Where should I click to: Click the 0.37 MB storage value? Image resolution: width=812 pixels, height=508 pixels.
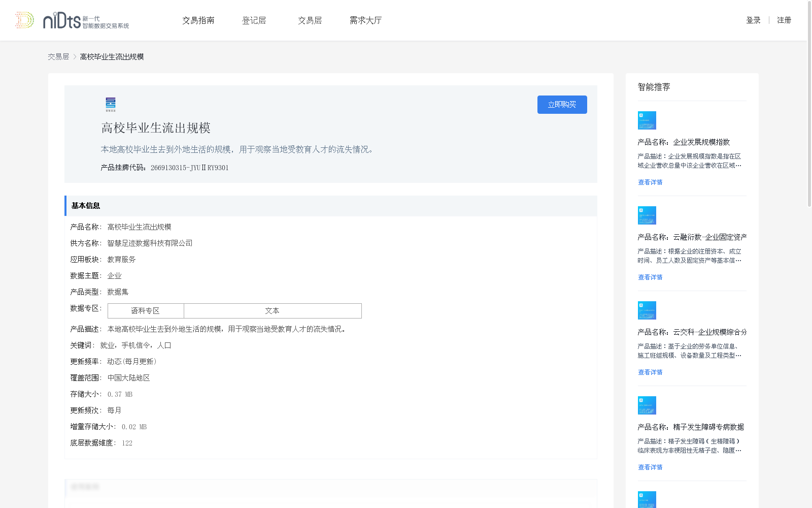[120, 394]
